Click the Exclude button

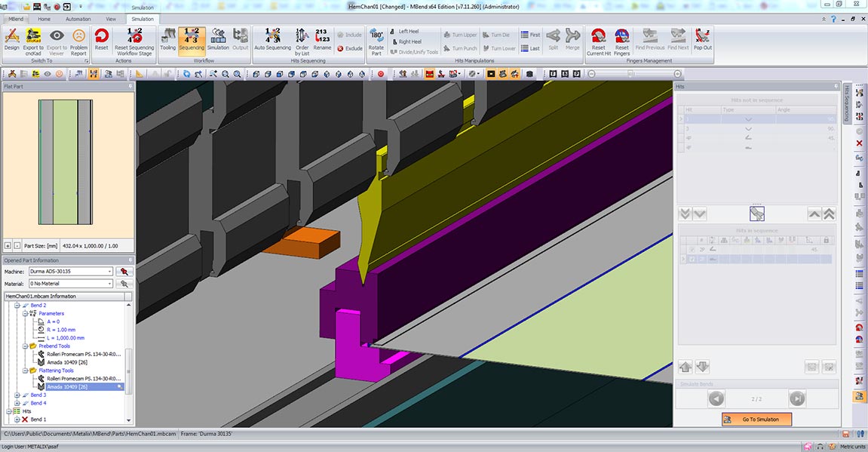click(350, 48)
